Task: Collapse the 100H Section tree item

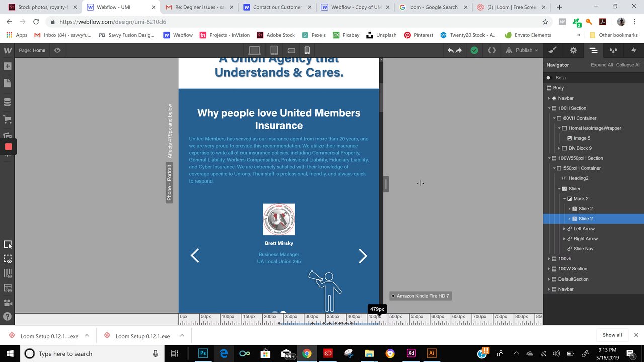Action: 550,108
